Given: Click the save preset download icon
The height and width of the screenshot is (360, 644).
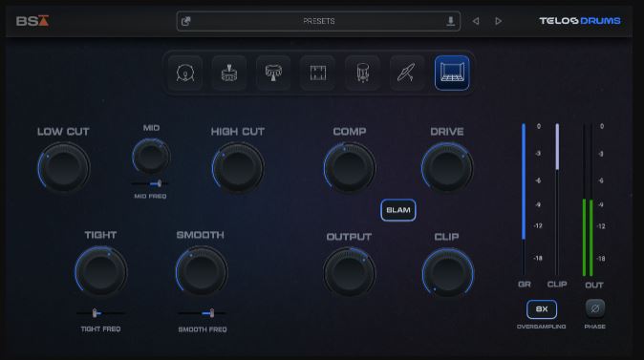Looking at the screenshot, I should pyautogui.click(x=451, y=21).
